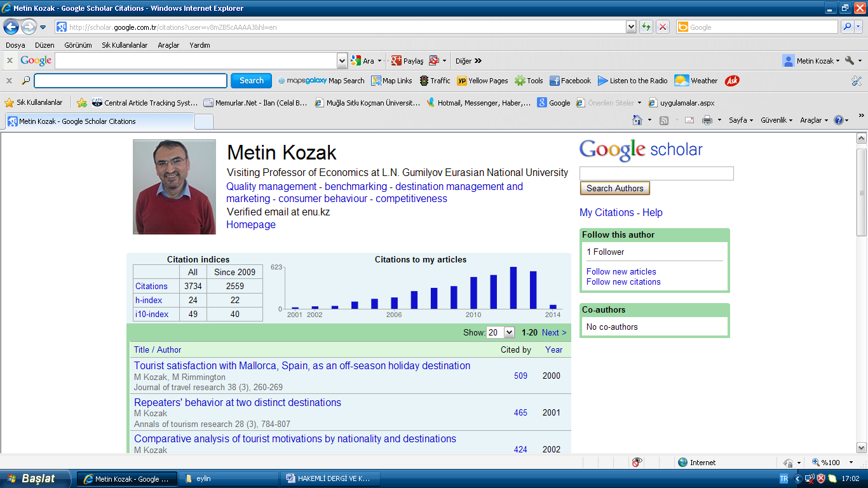Click the search magnifier beside the Google search box
Viewport: 868px width, 488px height.
click(847, 27)
